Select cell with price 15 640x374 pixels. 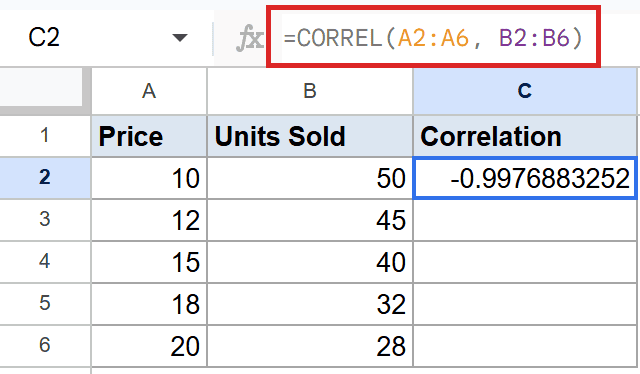pos(149,262)
